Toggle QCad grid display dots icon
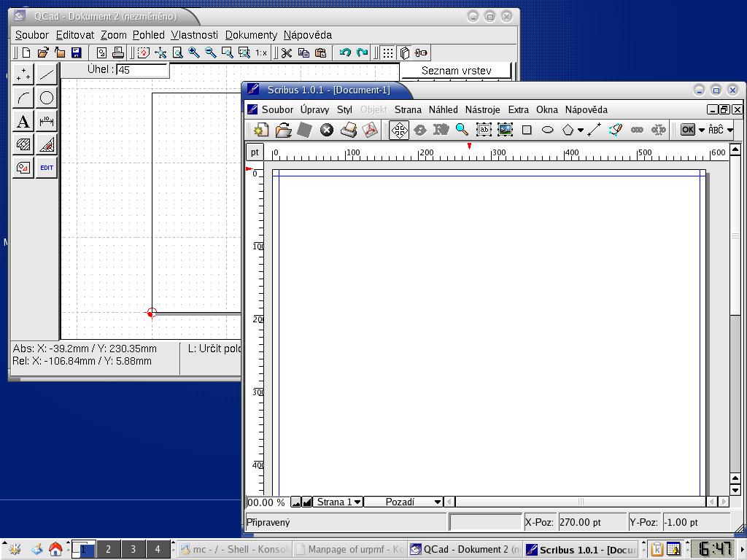Image resolution: width=747 pixels, height=560 pixels. (388, 52)
